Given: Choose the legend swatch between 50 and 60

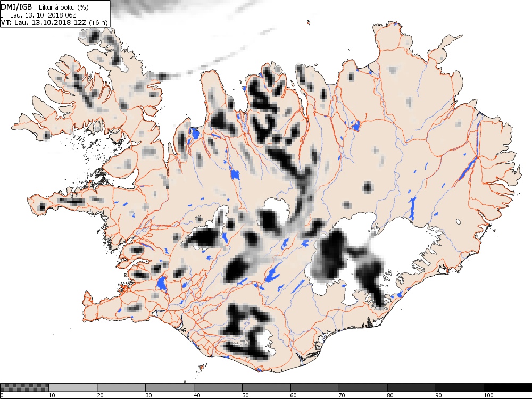Looking at the screenshot, I should pyautogui.click(x=267, y=387).
